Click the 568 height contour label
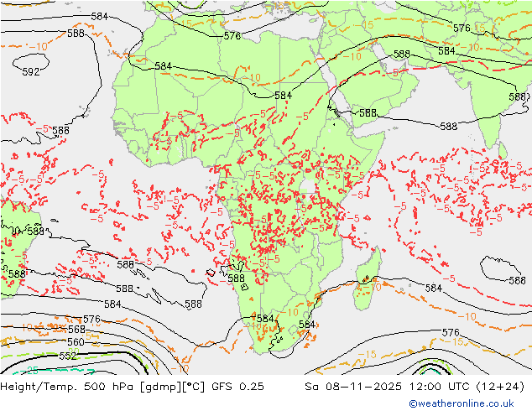The height and width of the screenshot is (411, 532). click(x=76, y=330)
